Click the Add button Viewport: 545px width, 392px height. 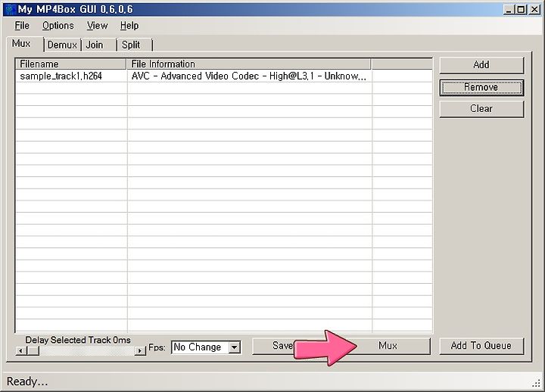pyautogui.click(x=481, y=65)
